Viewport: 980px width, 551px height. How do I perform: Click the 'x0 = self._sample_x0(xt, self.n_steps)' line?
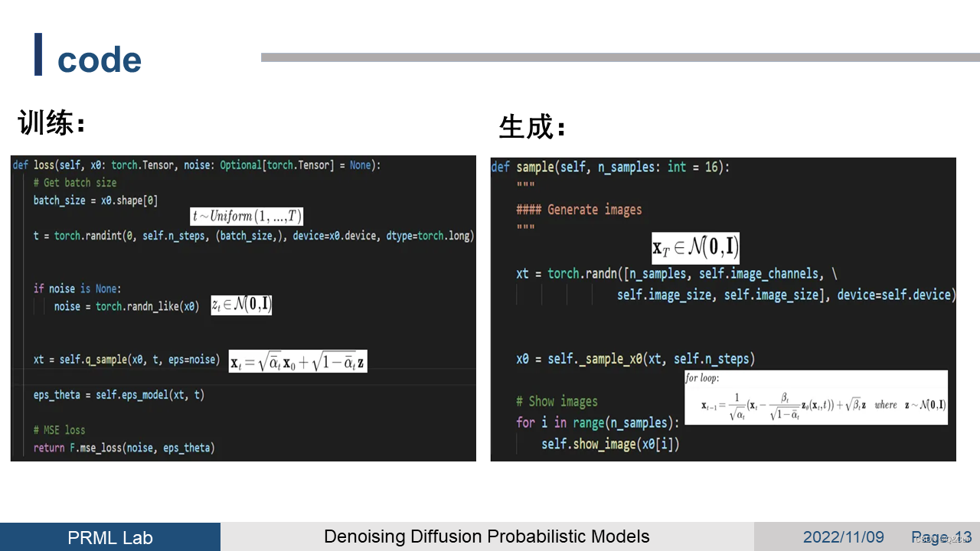tap(635, 359)
